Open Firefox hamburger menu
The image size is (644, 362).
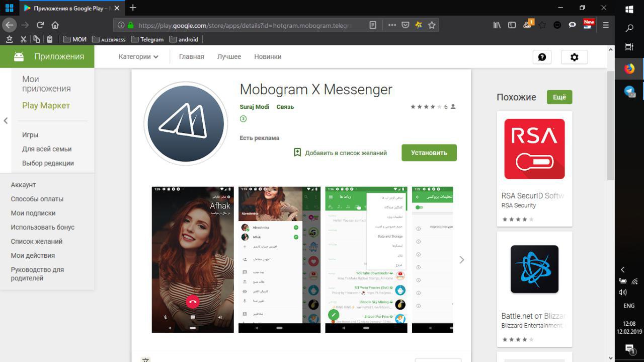tap(606, 25)
